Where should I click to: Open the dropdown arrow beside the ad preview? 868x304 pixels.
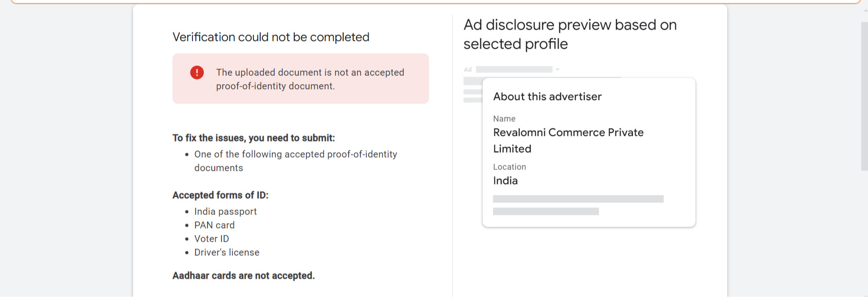click(x=557, y=70)
